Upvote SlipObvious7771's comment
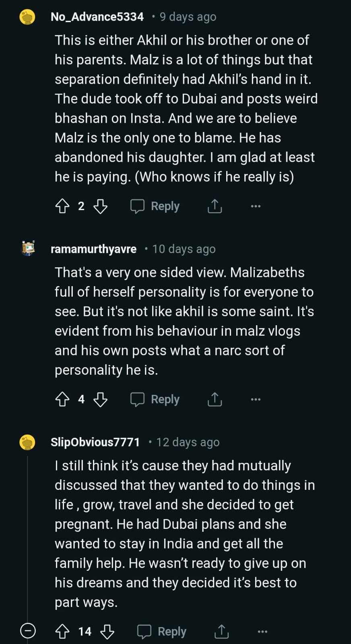Image resolution: width=351 pixels, height=644 pixels. (62, 632)
